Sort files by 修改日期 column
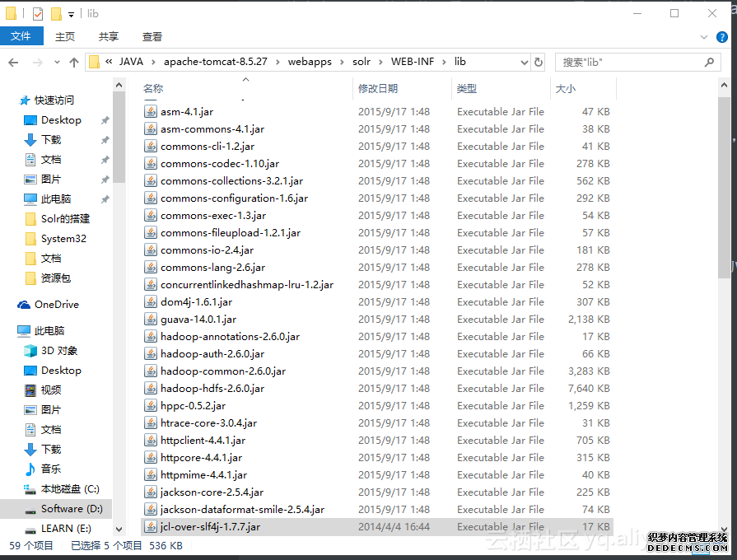Screen dimensions: 737x560 click(378, 88)
